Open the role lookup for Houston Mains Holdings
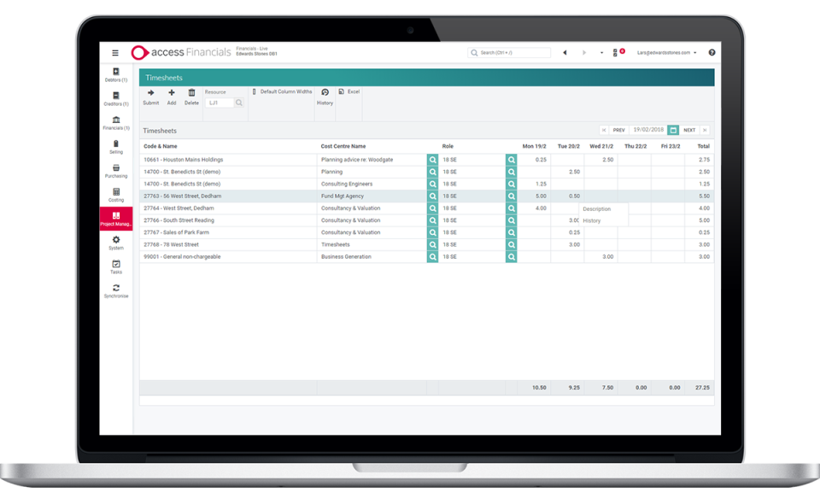 click(511, 159)
